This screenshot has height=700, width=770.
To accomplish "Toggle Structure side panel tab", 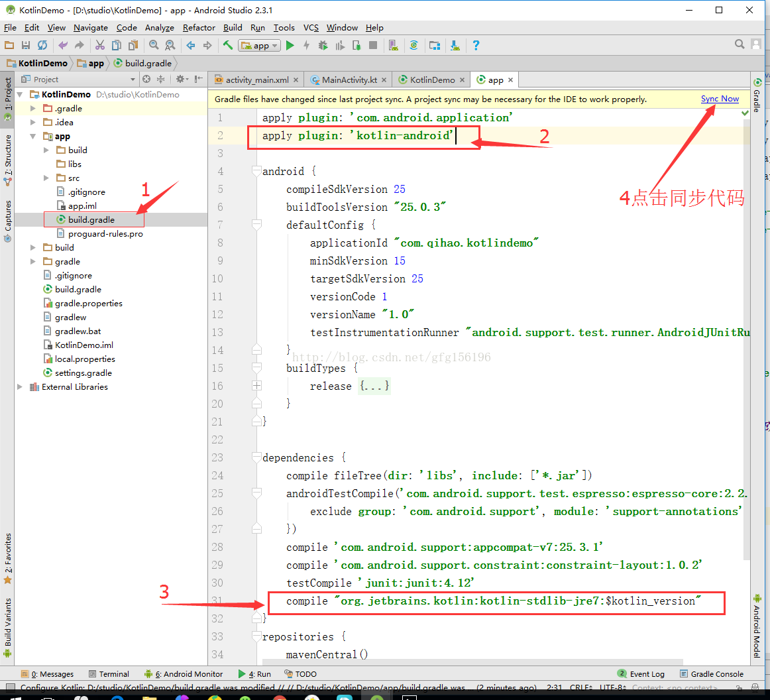I will pos(7,160).
